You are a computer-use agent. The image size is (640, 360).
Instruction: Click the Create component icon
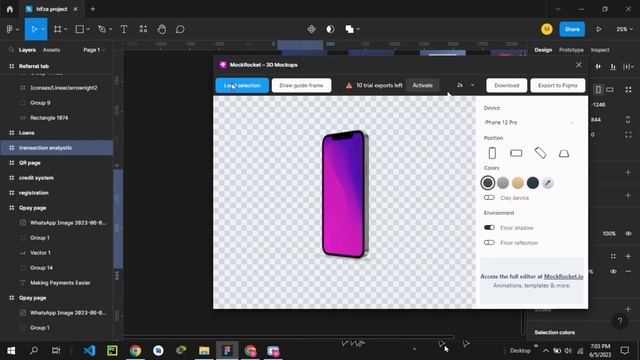coord(311,29)
